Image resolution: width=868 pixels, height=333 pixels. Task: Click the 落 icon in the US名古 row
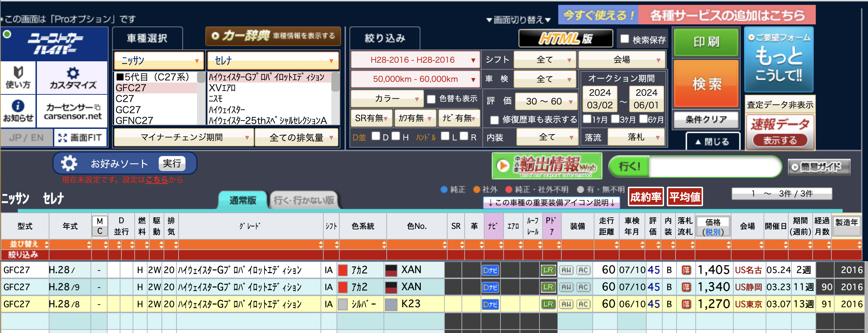point(686,270)
